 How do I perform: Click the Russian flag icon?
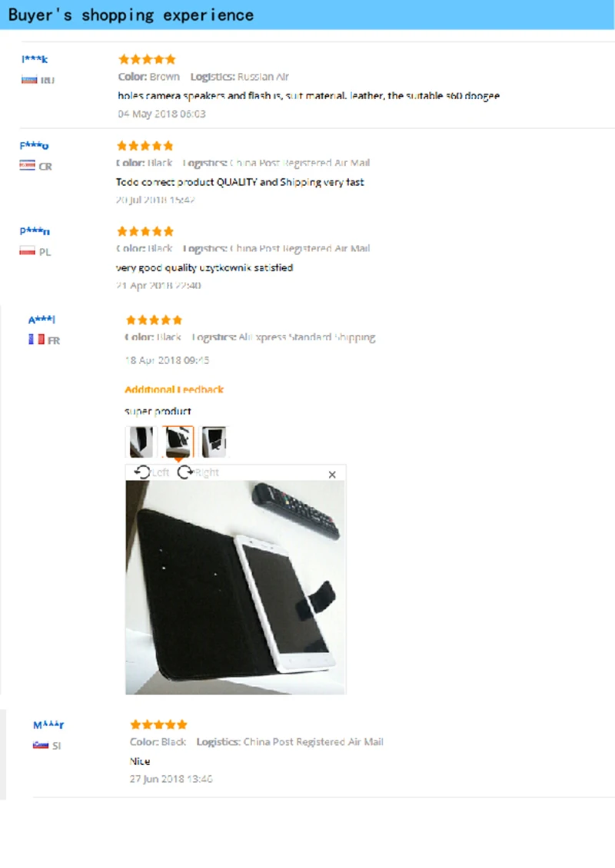click(x=29, y=80)
